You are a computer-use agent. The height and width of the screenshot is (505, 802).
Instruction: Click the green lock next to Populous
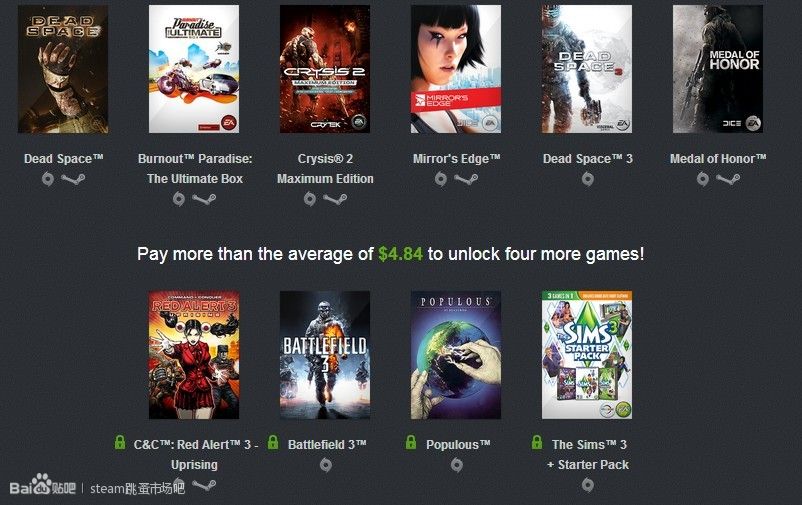pyautogui.click(x=411, y=443)
